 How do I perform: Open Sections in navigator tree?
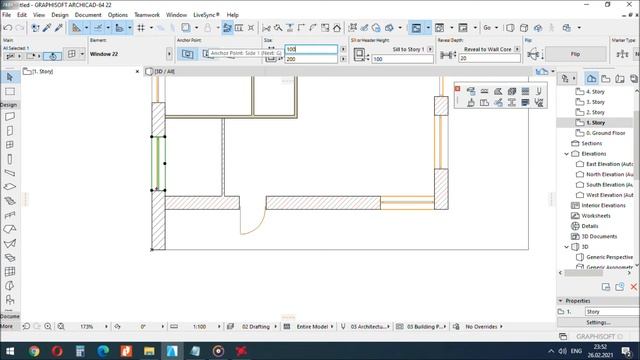click(x=591, y=143)
